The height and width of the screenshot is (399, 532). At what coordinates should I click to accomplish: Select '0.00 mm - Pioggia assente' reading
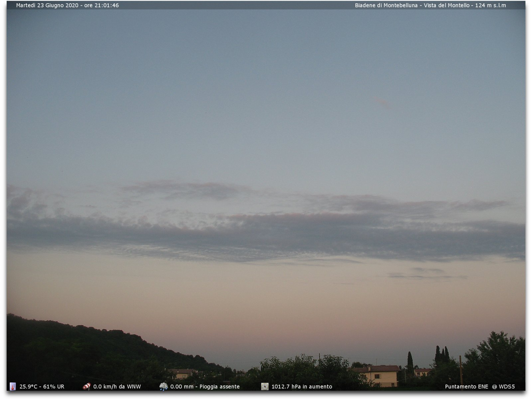(205, 387)
